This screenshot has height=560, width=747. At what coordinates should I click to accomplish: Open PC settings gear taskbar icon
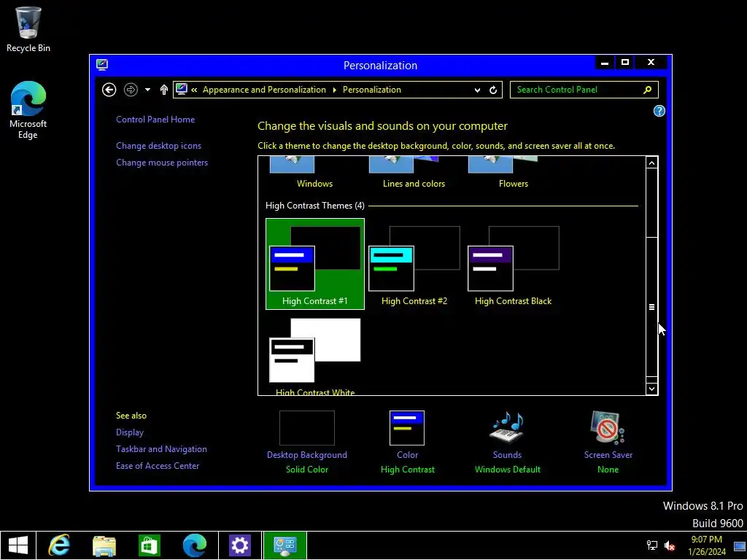[239, 545]
